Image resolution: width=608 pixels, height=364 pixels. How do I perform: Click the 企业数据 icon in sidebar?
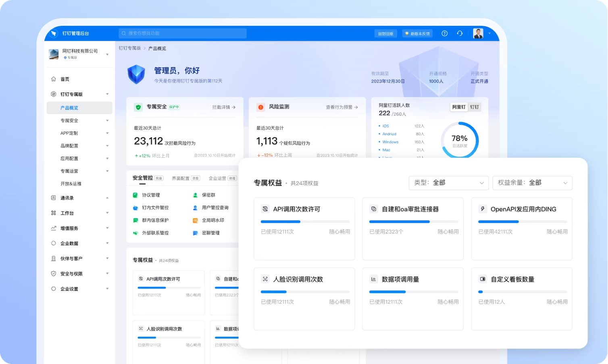pos(53,243)
